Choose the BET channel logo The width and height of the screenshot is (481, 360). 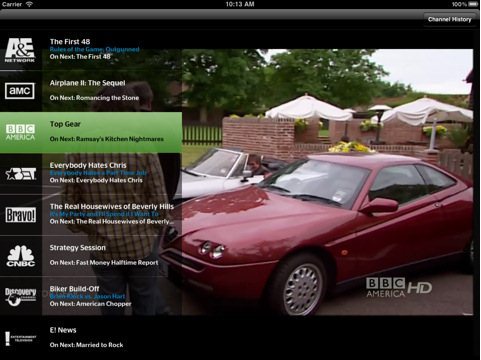tap(21, 174)
